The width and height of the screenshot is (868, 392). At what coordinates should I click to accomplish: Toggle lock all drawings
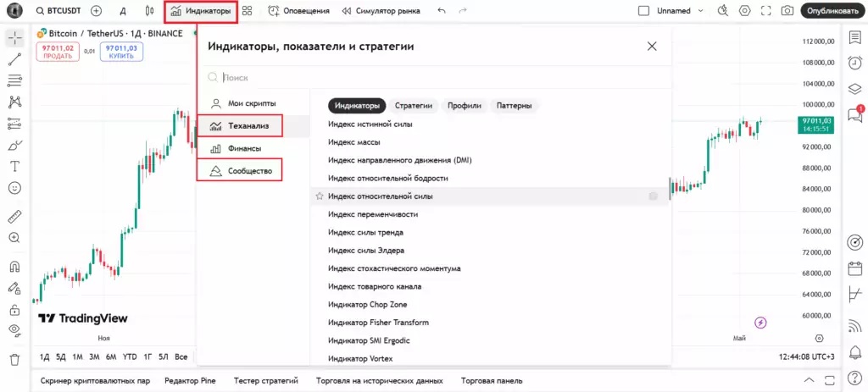pyautogui.click(x=15, y=310)
